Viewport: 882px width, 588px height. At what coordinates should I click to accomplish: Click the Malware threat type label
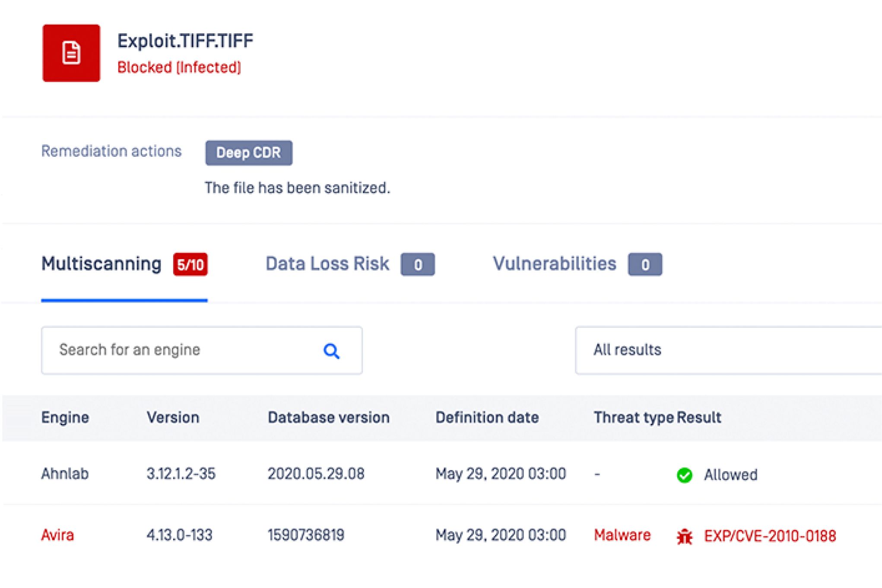coord(622,535)
